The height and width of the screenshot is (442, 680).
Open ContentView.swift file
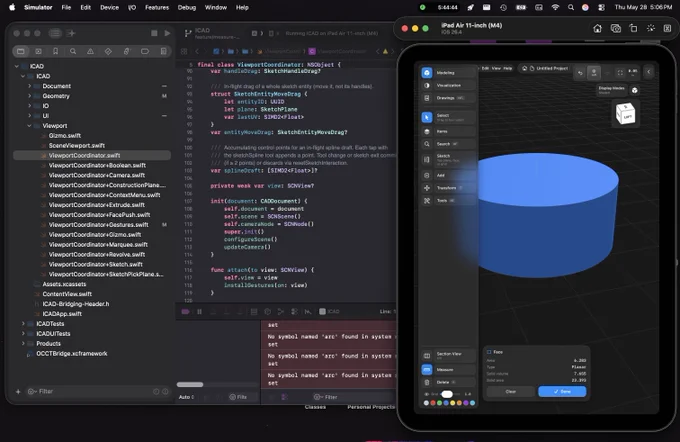coord(67,294)
